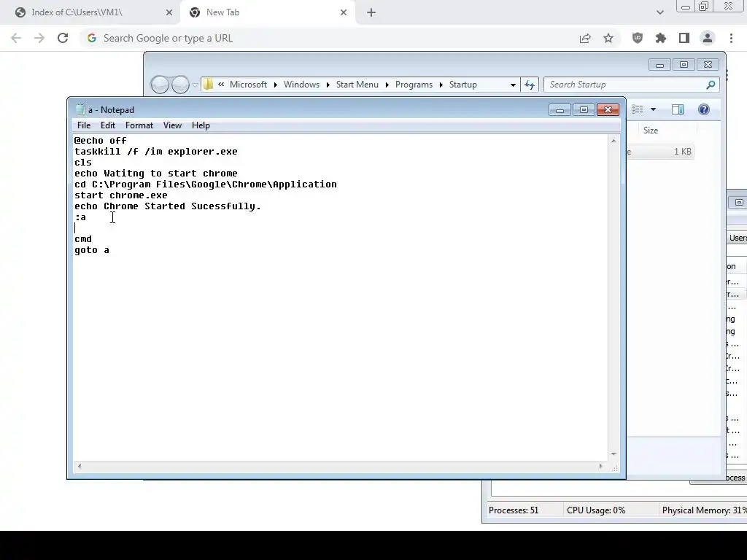Screen dimensions: 747x560
Task: Click Windows in Explorer breadcrumb
Action: pyautogui.click(x=301, y=85)
